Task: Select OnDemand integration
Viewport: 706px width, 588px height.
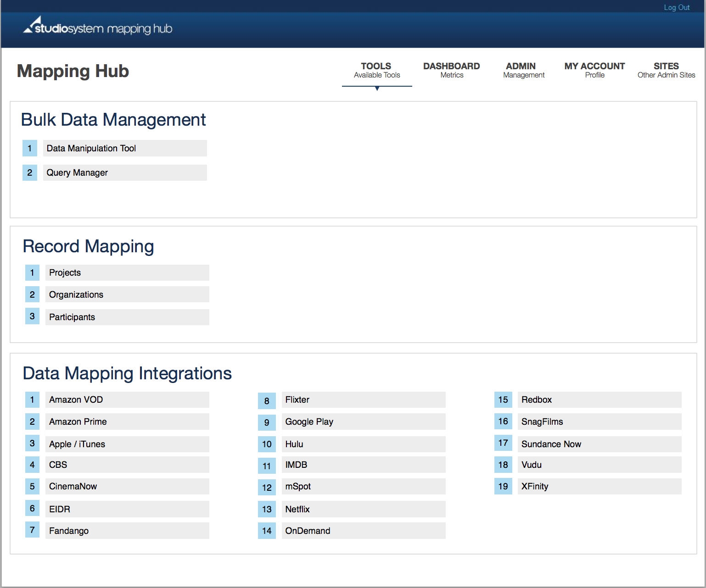Action: click(x=364, y=531)
